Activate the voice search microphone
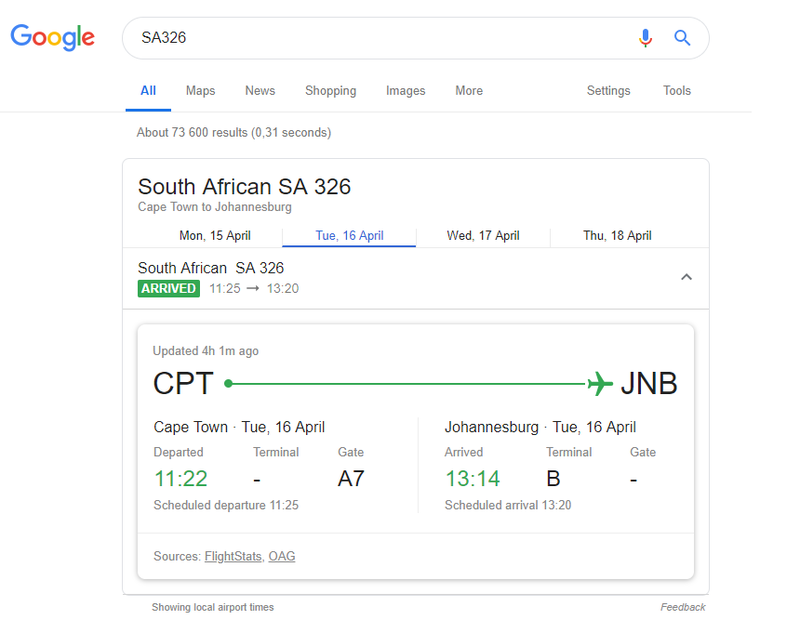 click(645, 37)
